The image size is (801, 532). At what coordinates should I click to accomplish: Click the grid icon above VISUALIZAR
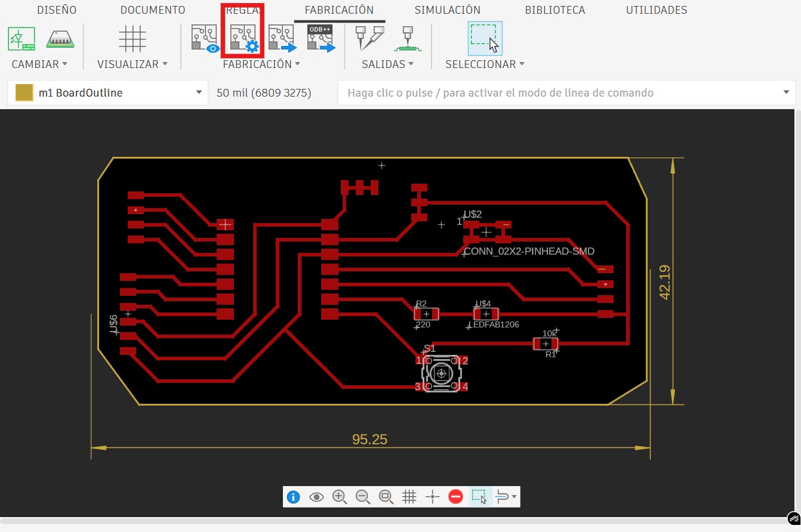pos(132,39)
